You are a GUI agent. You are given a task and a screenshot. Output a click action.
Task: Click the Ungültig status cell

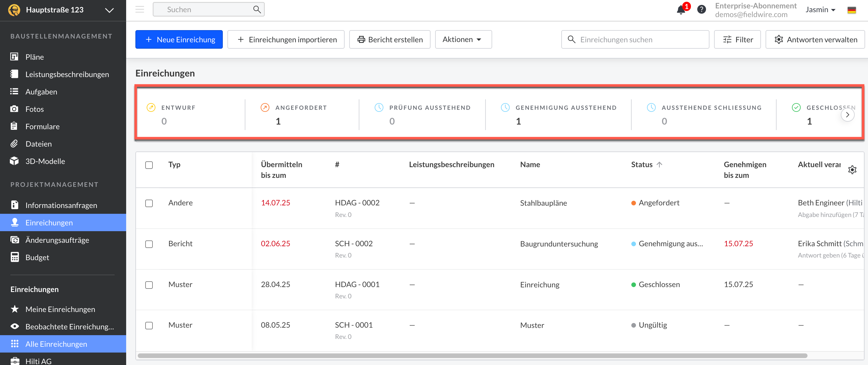click(649, 325)
